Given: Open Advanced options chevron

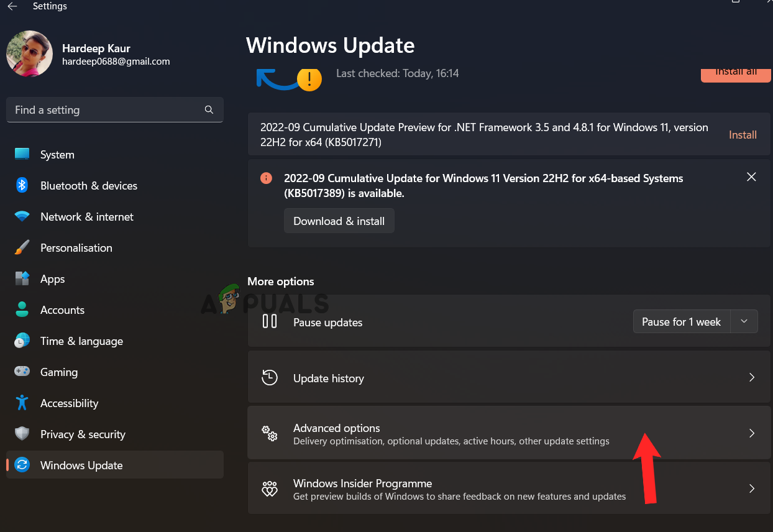Looking at the screenshot, I should click(752, 433).
